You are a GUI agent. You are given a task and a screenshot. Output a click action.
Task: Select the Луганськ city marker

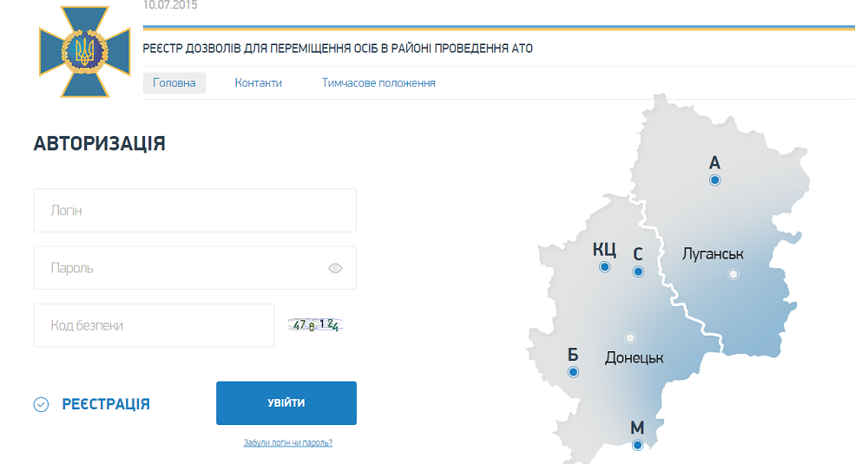click(733, 274)
